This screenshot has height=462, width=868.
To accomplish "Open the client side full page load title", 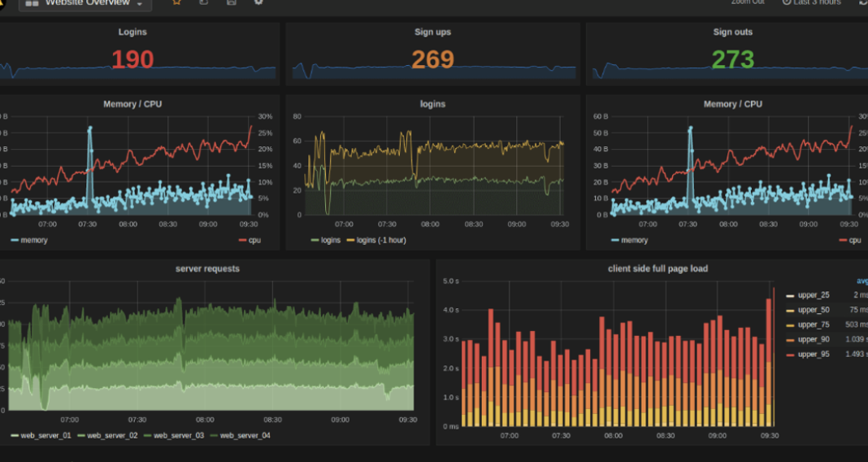I will click(x=658, y=268).
